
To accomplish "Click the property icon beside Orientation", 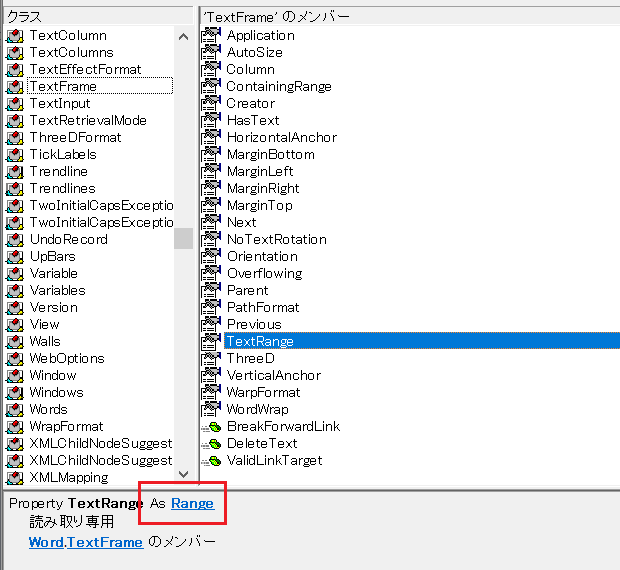I will point(211,257).
